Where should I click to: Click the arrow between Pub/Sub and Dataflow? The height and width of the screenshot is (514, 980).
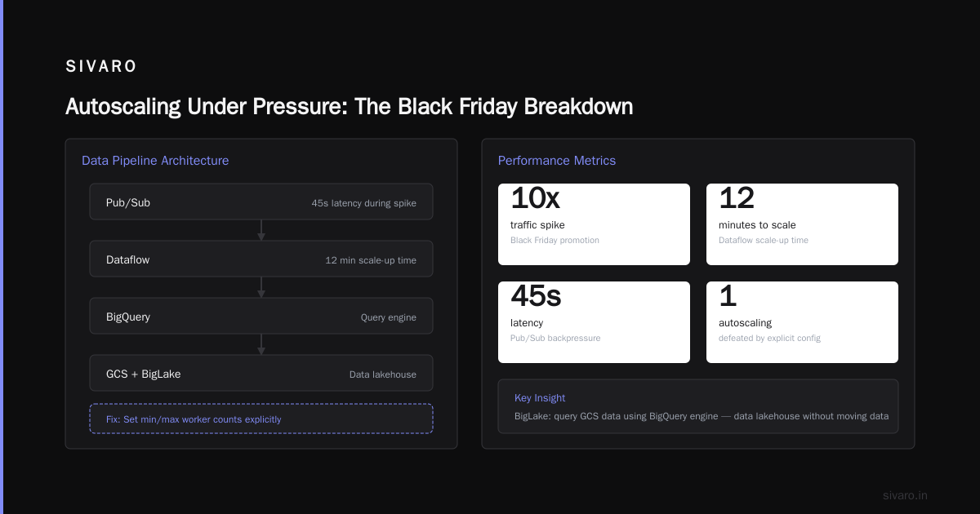coord(261,230)
